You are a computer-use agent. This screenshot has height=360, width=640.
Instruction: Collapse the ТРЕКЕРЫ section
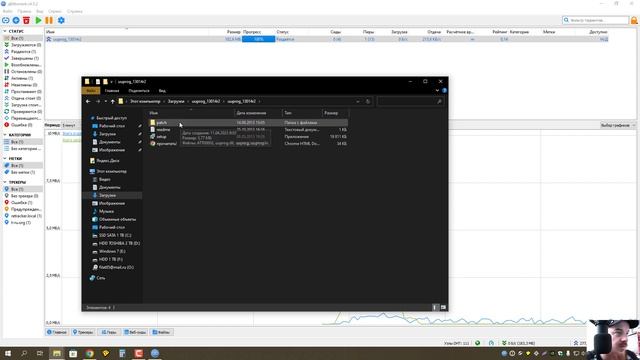[5, 182]
